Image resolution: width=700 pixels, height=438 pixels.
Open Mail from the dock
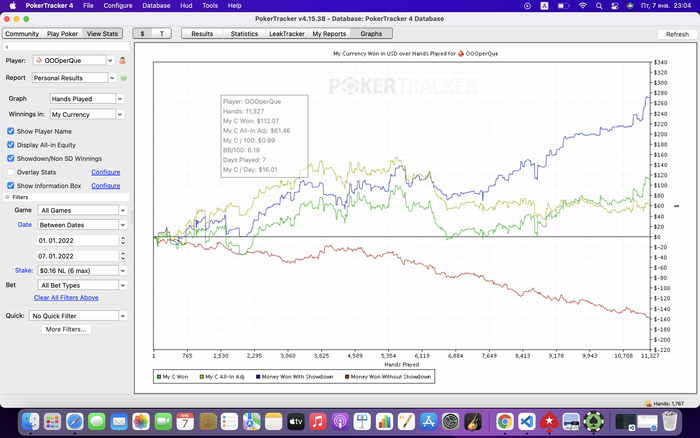pyautogui.click(x=119, y=421)
